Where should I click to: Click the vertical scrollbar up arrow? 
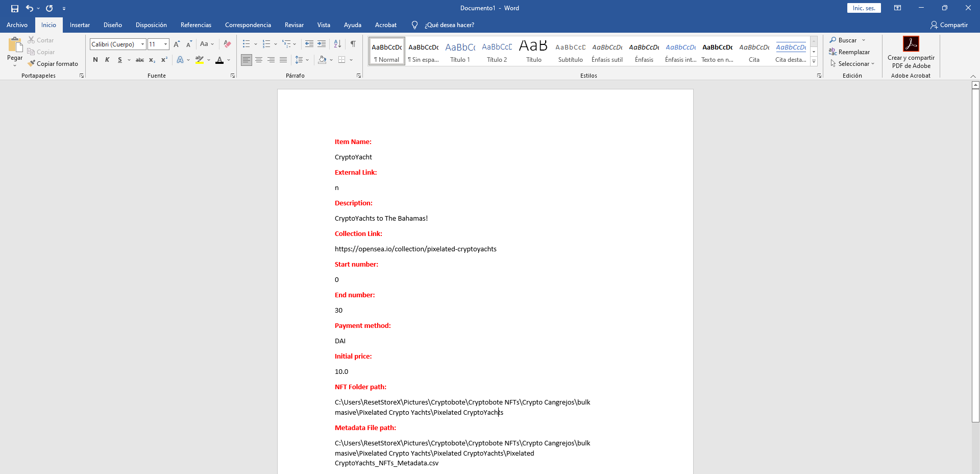coord(975,85)
